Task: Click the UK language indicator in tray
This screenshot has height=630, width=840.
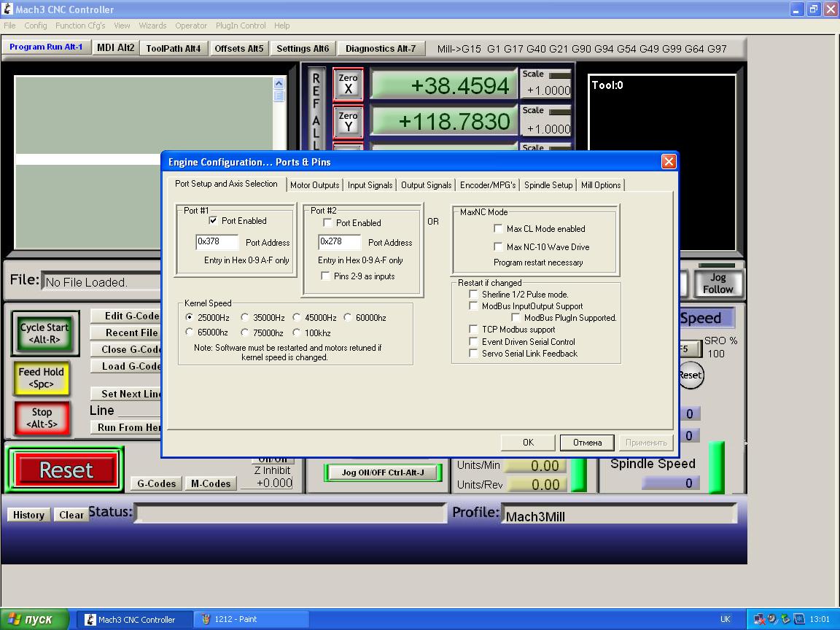Action: 726,619
